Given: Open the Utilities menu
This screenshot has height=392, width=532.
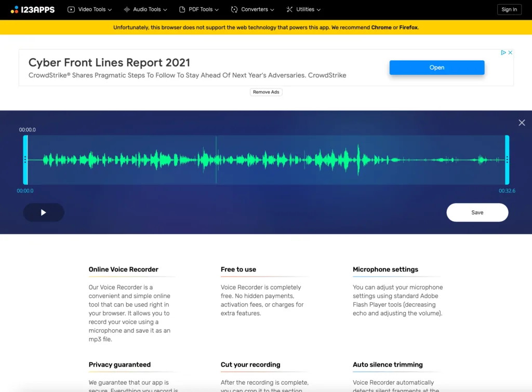Looking at the screenshot, I should (303, 9).
